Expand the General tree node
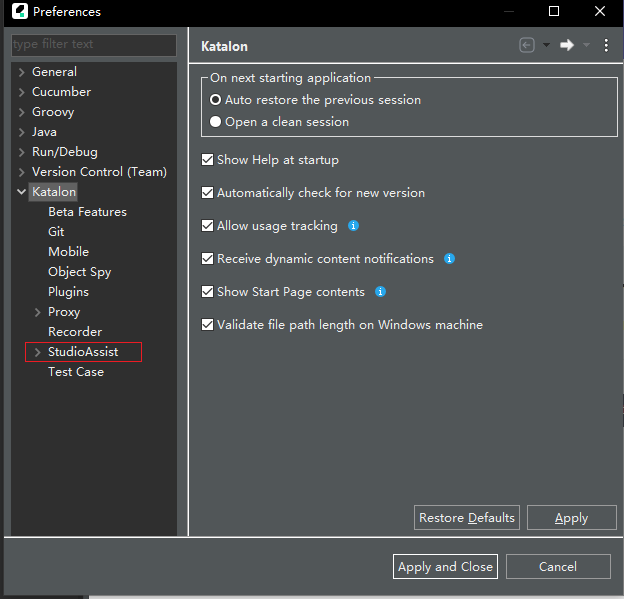This screenshot has height=599, width=624. click(x=21, y=72)
